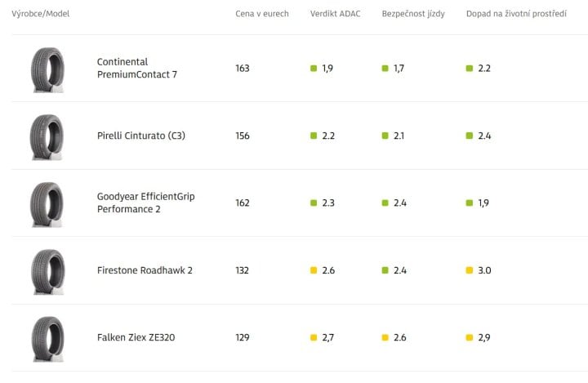Screen dimensions: 588x383
Task: Click the Firestone Roadhawk 2 tire image
Action: coord(47,270)
